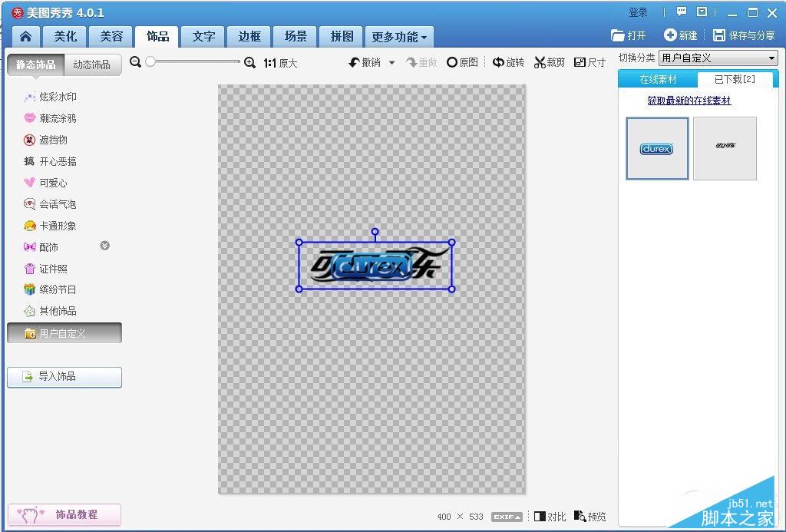Open the 证件照 category
This screenshot has height=532, width=786.
pyautogui.click(x=45, y=269)
